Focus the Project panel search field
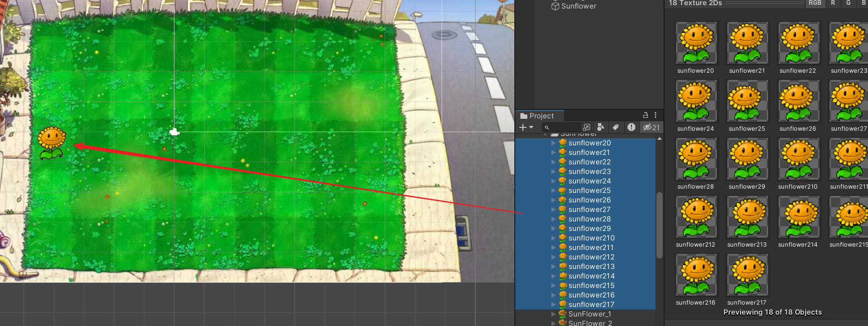The height and width of the screenshot is (326, 868). tap(561, 127)
